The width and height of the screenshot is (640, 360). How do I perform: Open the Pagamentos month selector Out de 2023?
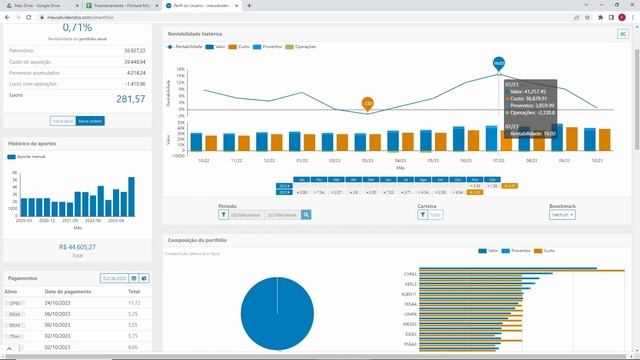pyautogui.click(x=114, y=278)
